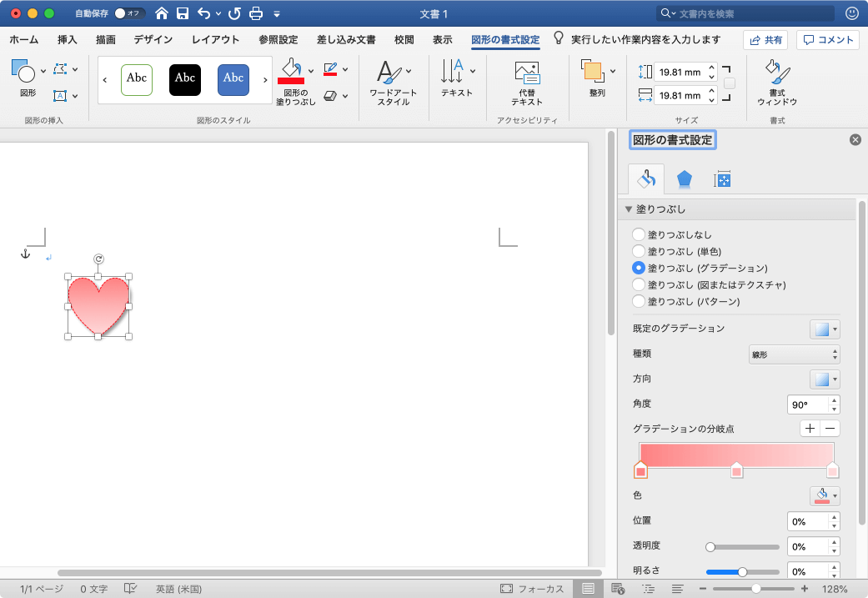Image resolution: width=868 pixels, height=598 pixels.
Task: Switch to web layout view icon
Action: (618, 588)
